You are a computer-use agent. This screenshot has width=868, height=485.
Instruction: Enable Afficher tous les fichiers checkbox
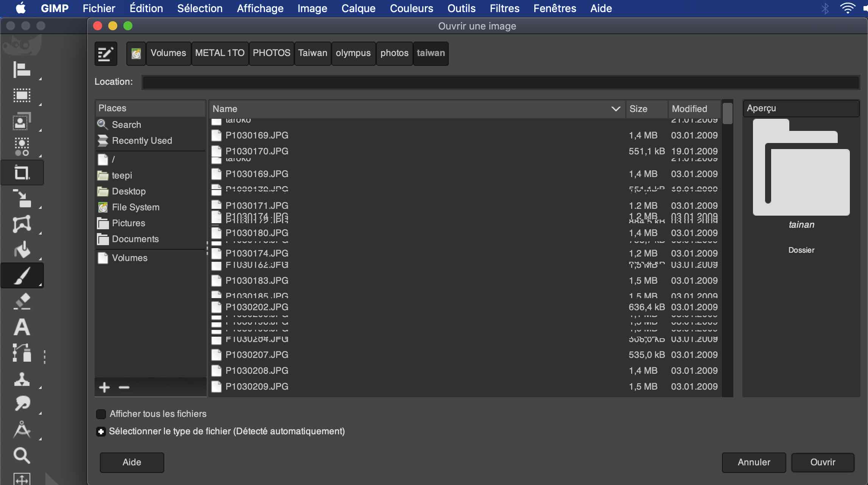(x=101, y=414)
